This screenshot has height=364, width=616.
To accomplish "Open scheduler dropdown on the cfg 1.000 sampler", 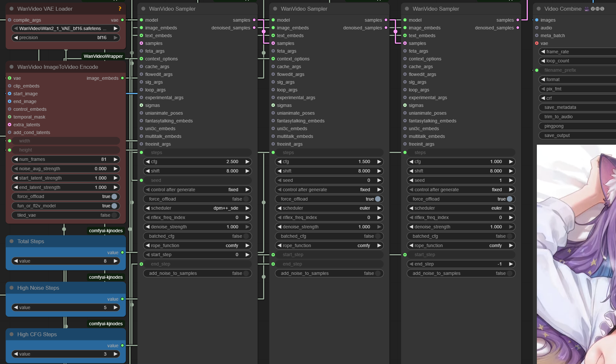I will (461, 208).
